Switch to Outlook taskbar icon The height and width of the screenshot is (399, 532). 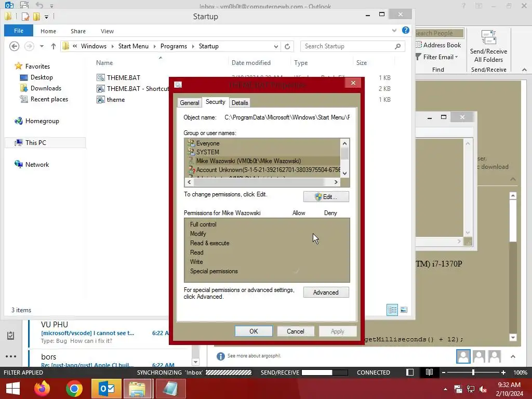[x=107, y=389]
